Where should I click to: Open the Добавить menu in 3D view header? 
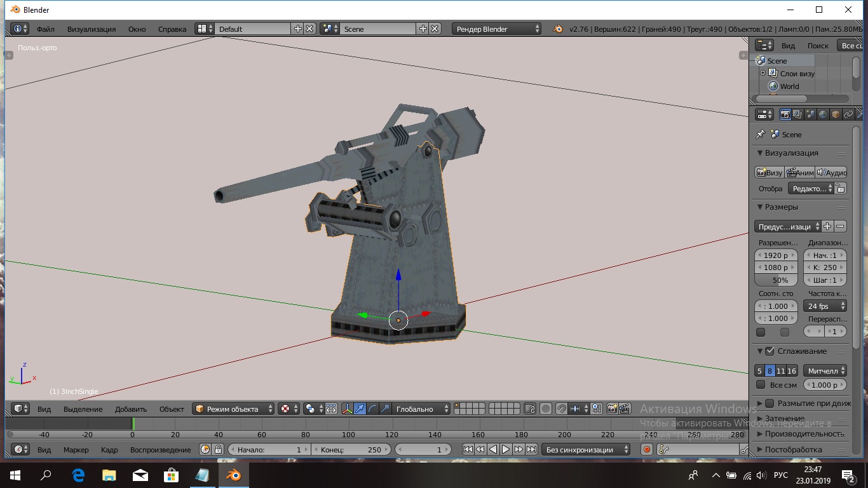(x=131, y=409)
